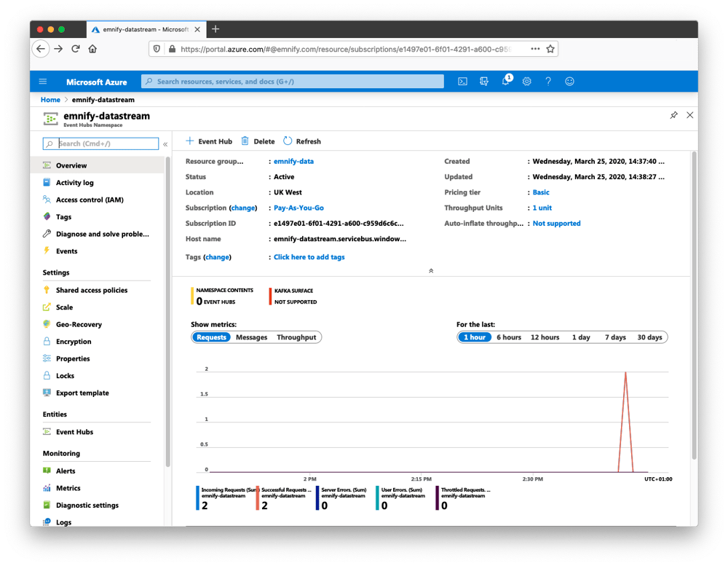Open the notifications bell
Screen dimensions: 728x566
pyautogui.click(x=506, y=80)
